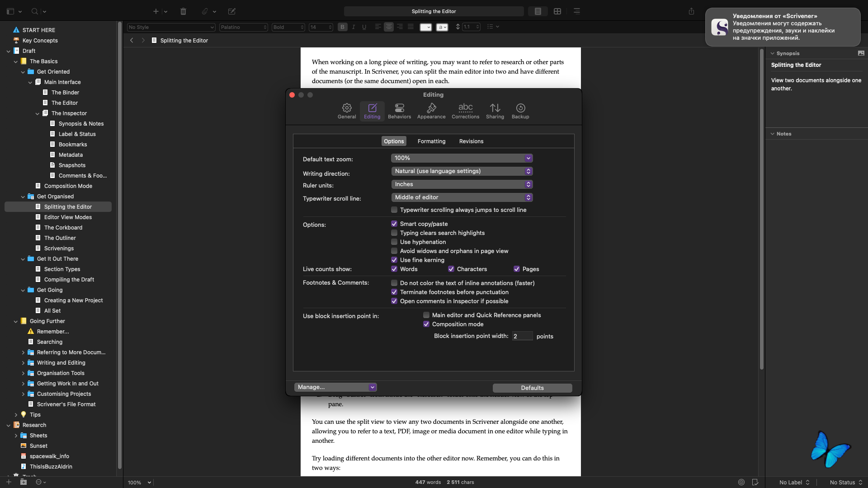868x488 pixels.
Task: Switch to corkboard view mode
Action: coord(557,11)
